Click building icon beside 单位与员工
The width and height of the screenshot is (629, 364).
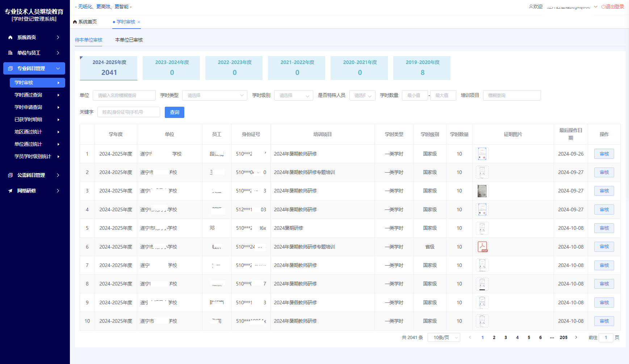[x=10, y=53]
